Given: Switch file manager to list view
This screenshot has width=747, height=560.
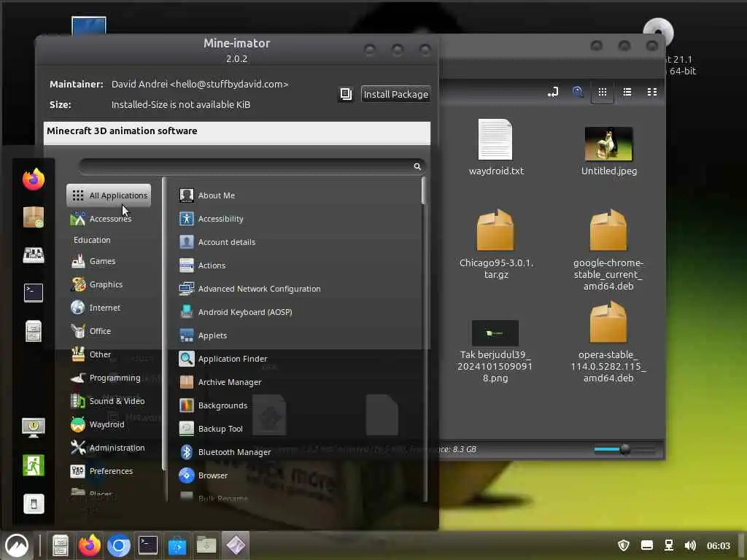Looking at the screenshot, I should click(x=627, y=92).
